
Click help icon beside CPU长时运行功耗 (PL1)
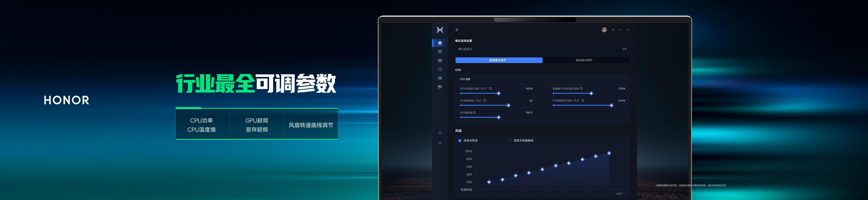pos(490,89)
